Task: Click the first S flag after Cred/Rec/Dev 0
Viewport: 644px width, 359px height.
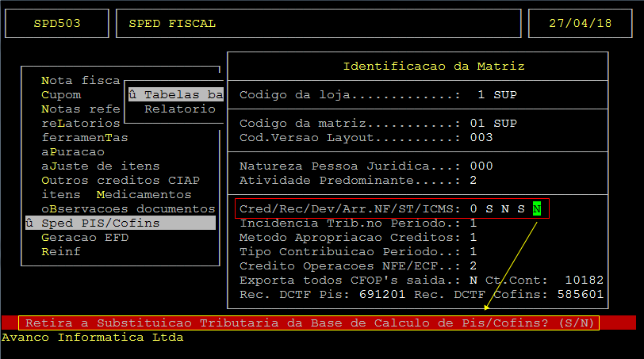Action: pos(489,209)
